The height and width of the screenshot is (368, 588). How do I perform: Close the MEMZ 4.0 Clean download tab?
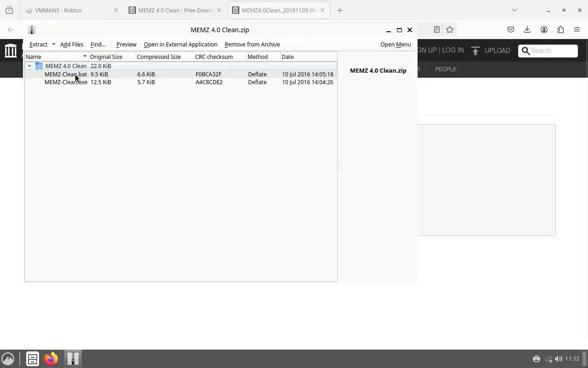tap(219, 10)
